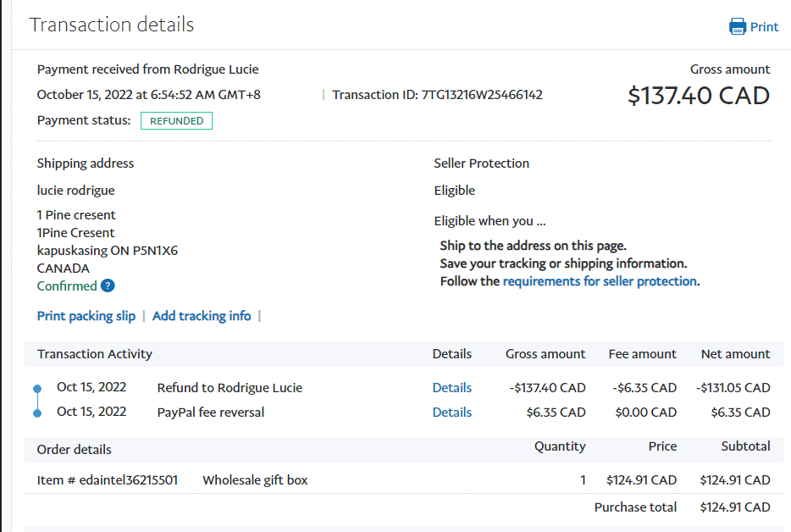Screen dimensions: 791x532
Task: Click the Transaction ID number
Action: 482,95
